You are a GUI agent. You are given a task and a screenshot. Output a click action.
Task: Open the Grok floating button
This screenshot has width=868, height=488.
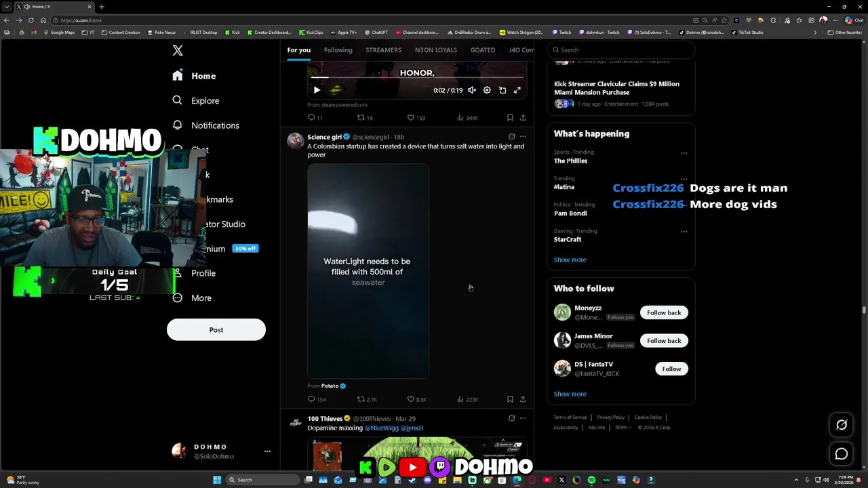[x=842, y=425]
